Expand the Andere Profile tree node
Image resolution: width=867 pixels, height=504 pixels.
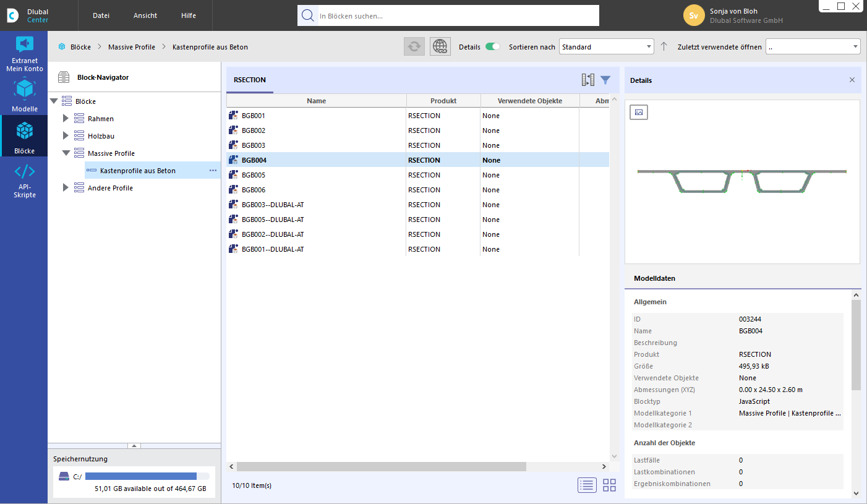[66, 187]
